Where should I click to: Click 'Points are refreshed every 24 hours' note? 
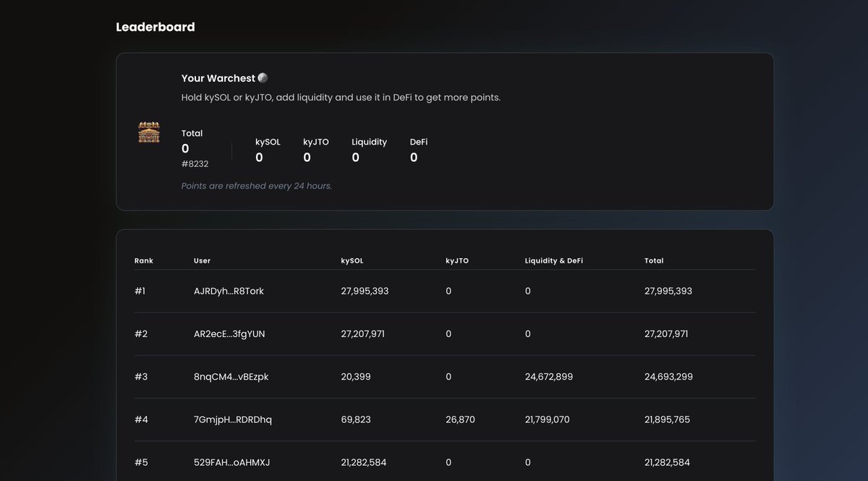tap(257, 186)
